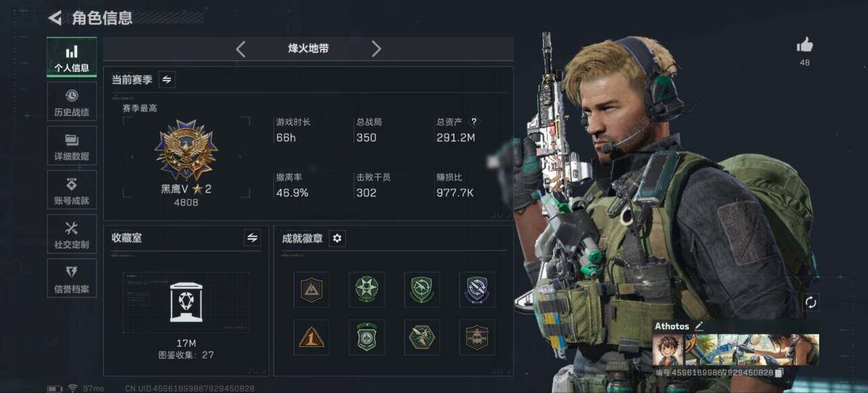
Task: Open the 成就徽章 gear settings
Action: coord(337,238)
